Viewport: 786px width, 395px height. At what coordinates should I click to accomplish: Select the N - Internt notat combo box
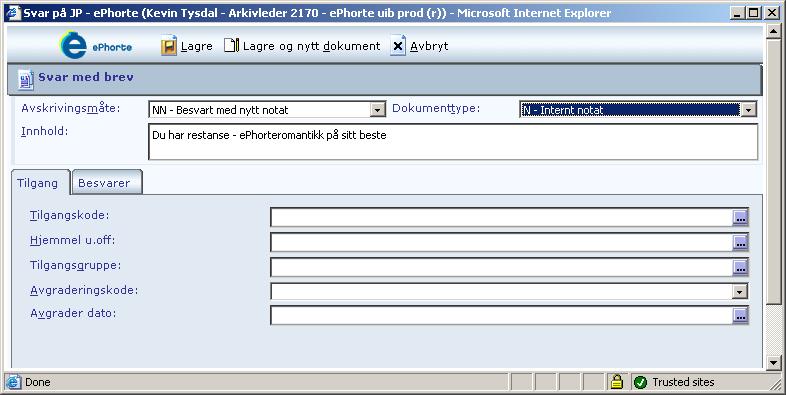pos(638,110)
